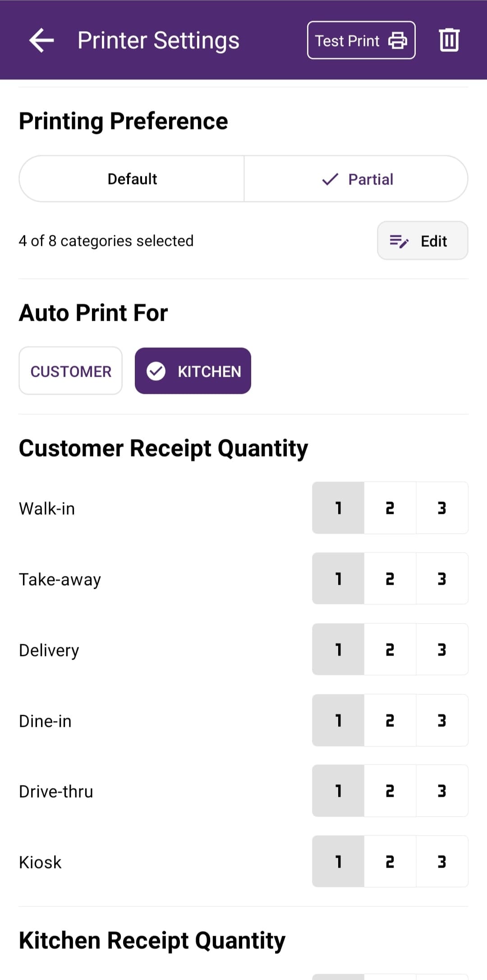Set Take-away receipt quantity to 2

[x=390, y=579]
